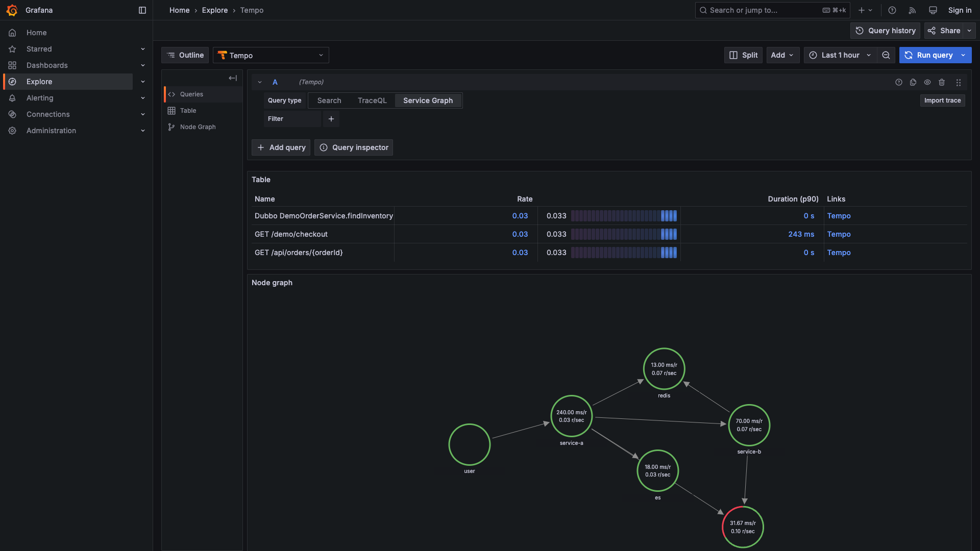980x551 pixels.
Task: Go to Queries in the outline
Action: (x=203, y=94)
